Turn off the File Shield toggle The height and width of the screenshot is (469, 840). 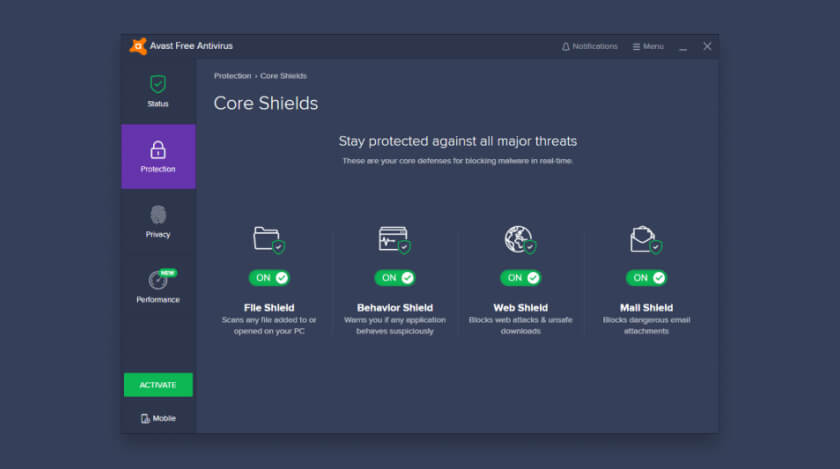coord(269,278)
